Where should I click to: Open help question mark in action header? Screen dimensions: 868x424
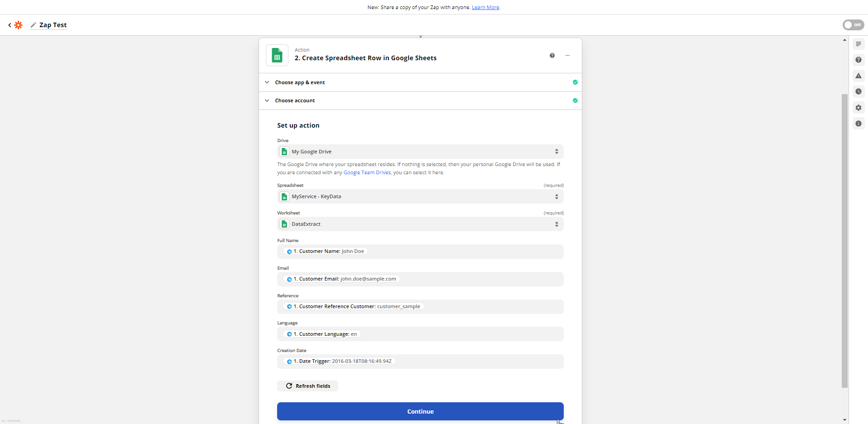pyautogui.click(x=552, y=56)
